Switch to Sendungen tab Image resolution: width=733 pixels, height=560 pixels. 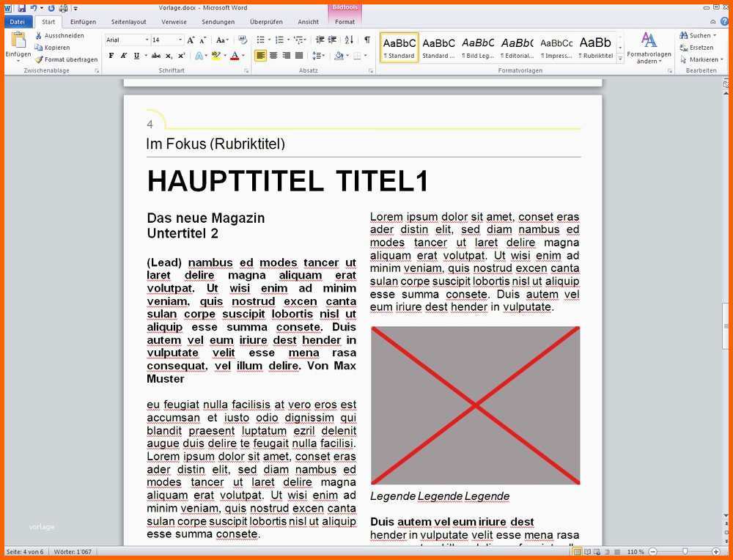(x=218, y=21)
